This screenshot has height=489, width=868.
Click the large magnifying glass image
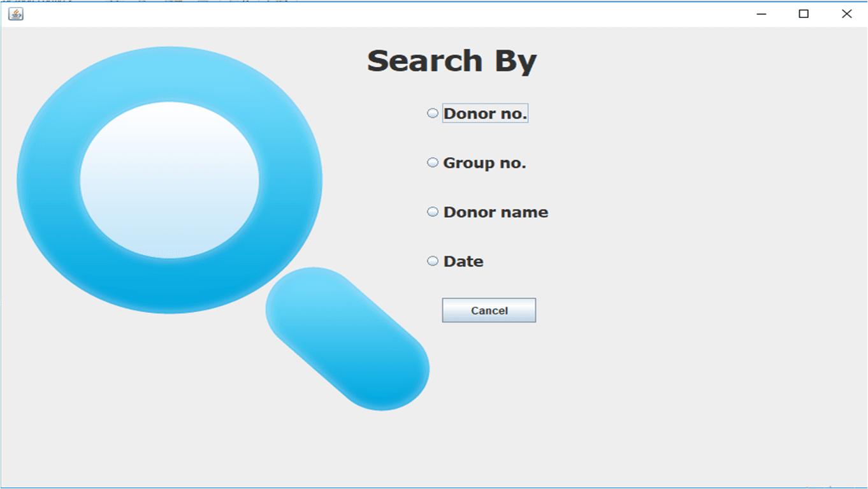[223, 228]
